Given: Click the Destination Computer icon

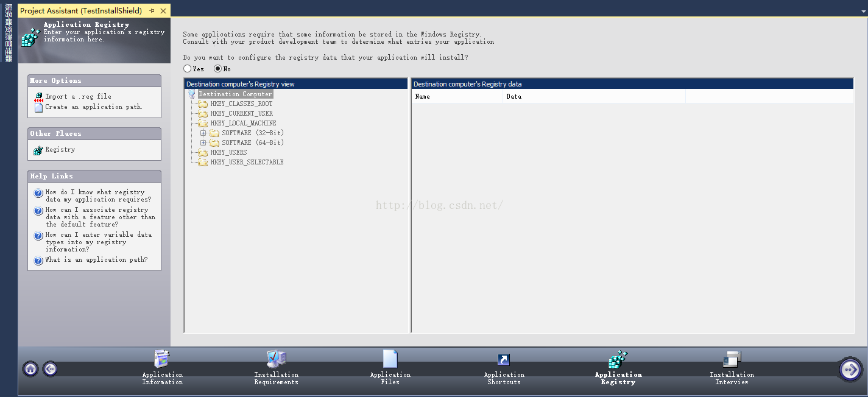Looking at the screenshot, I should click(192, 94).
